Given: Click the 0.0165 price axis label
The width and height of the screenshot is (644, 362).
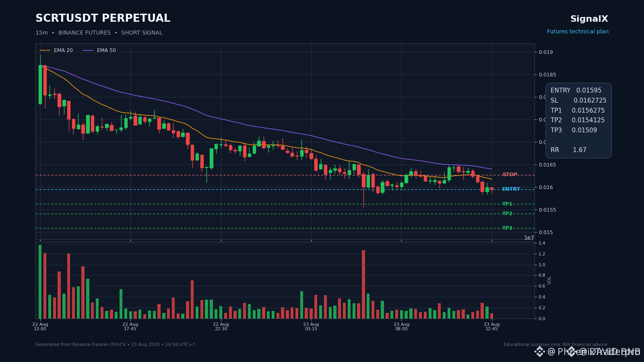Looking at the screenshot, I should [547, 165].
